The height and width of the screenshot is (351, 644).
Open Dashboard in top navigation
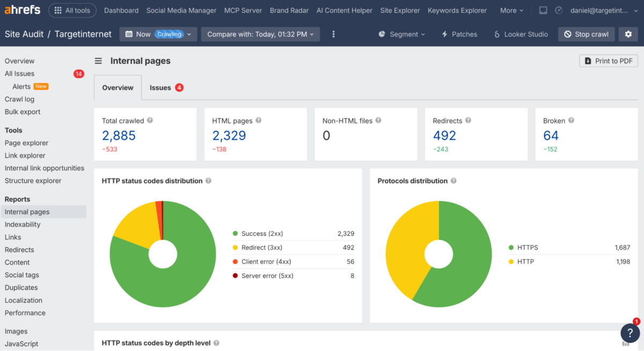(x=121, y=10)
